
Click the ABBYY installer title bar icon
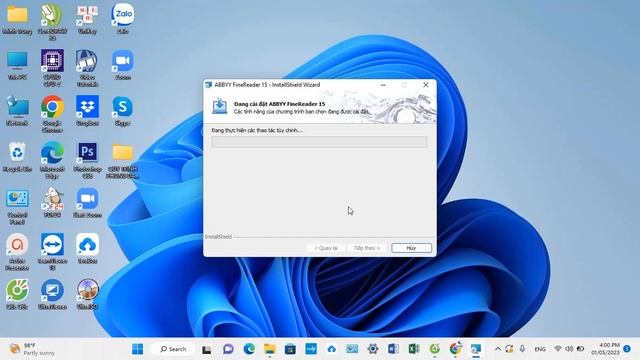pos(209,84)
